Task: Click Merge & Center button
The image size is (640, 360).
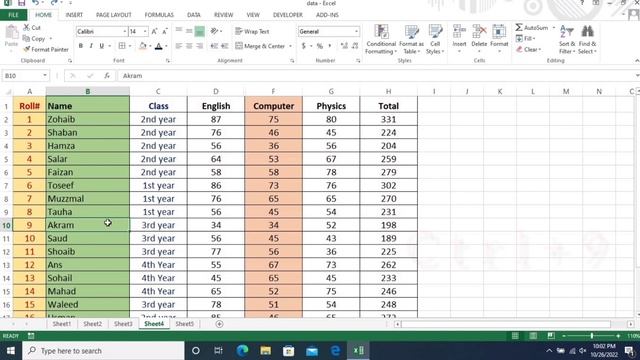Action: [x=260, y=46]
